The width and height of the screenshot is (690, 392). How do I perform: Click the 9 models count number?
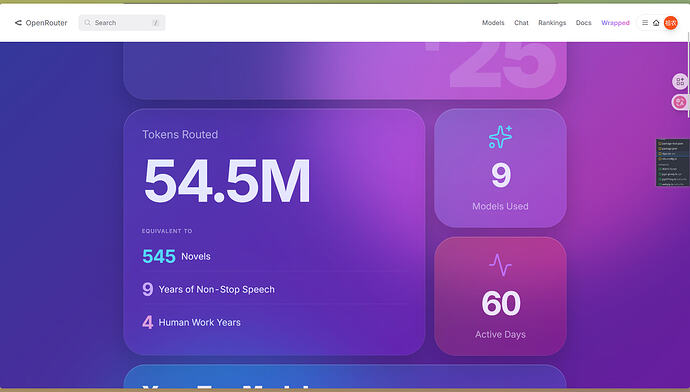click(x=501, y=175)
